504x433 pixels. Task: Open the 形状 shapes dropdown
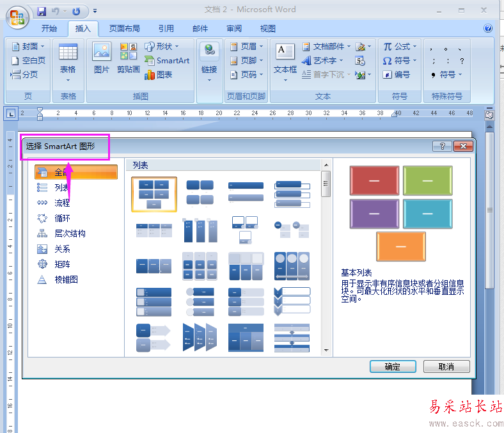(162, 47)
